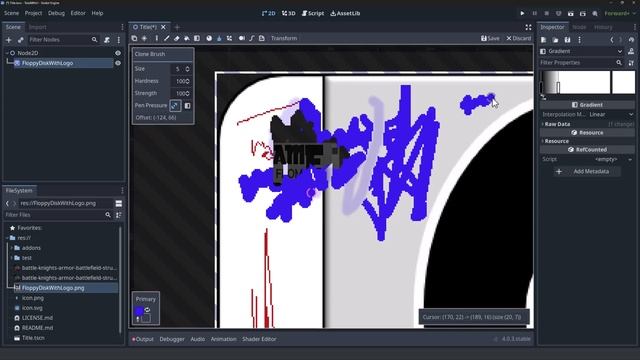Toggle the Pen Pressure size button
640x360 pixels.
(x=175, y=106)
